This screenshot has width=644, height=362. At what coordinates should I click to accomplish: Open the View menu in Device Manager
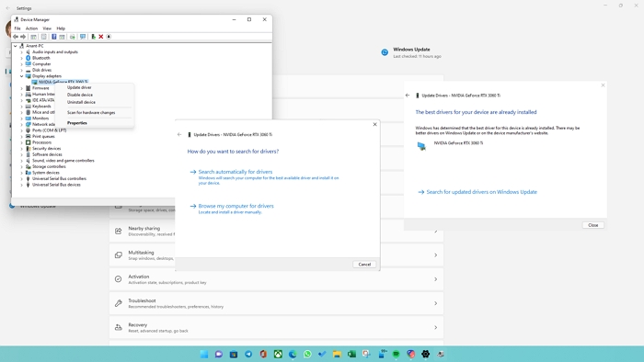(47, 28)
